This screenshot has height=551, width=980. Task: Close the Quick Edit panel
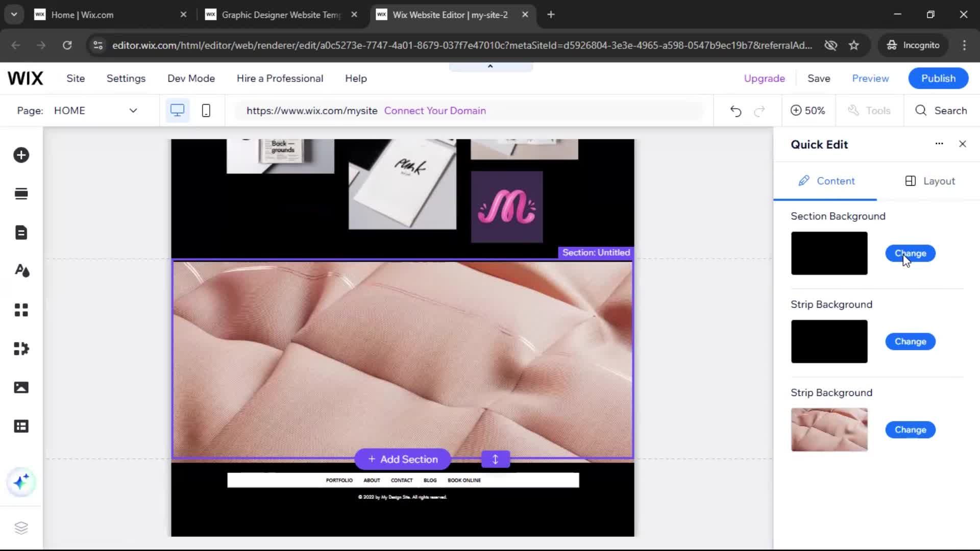click(963, 144)
